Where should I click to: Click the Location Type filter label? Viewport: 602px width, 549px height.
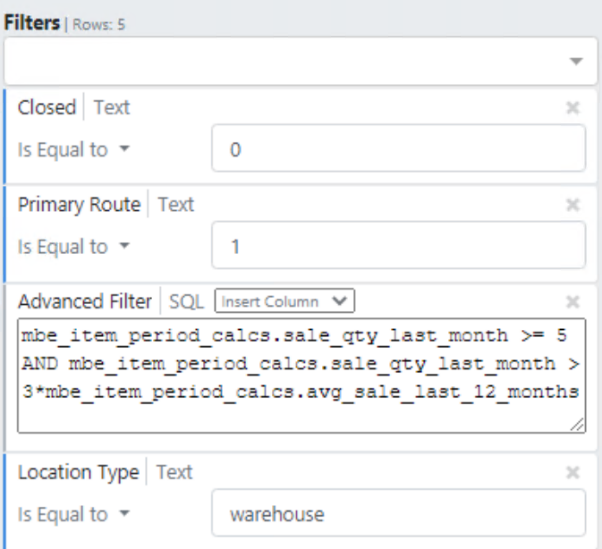click(x=78, y=472)
